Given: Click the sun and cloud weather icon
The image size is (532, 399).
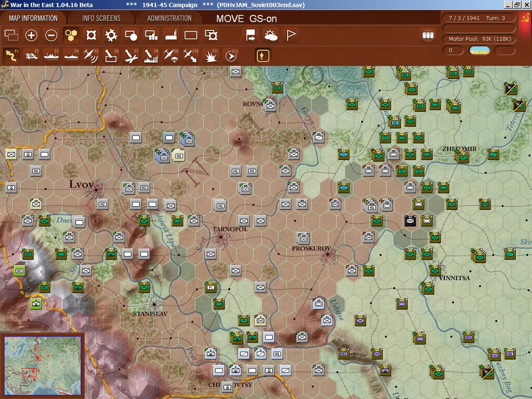Looking at the screenshot, I should pyautogui.click(x=271, y=35).
